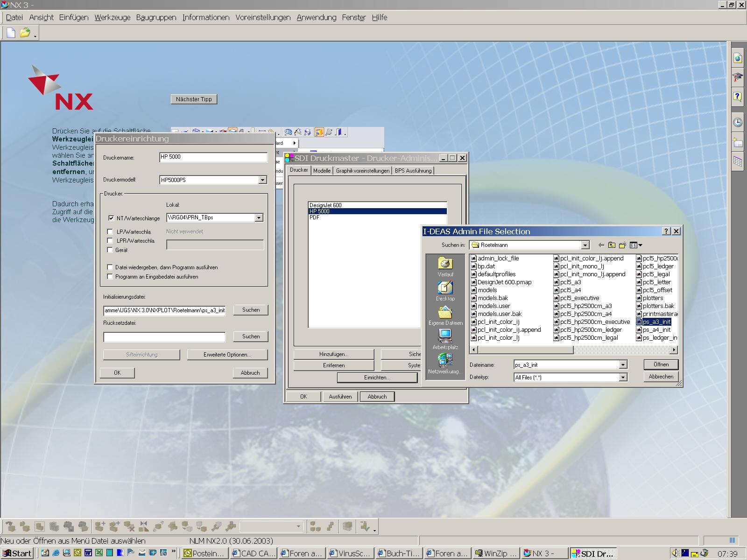Image resolution: width=747 pixels, height=560 pixels.
Task: Open Eigene Dateien in file dialog places bar
Action: point(445,315)
